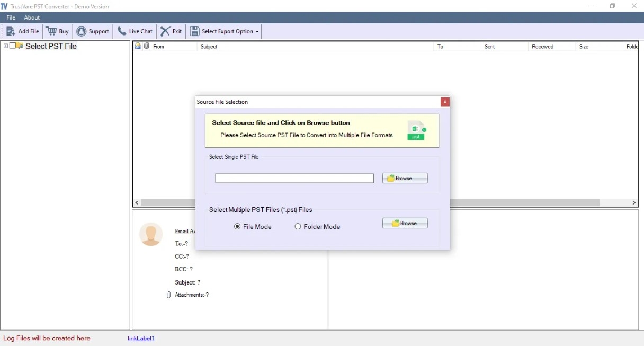
Task: Open the Buy cart option
Action: pos(58,31)
